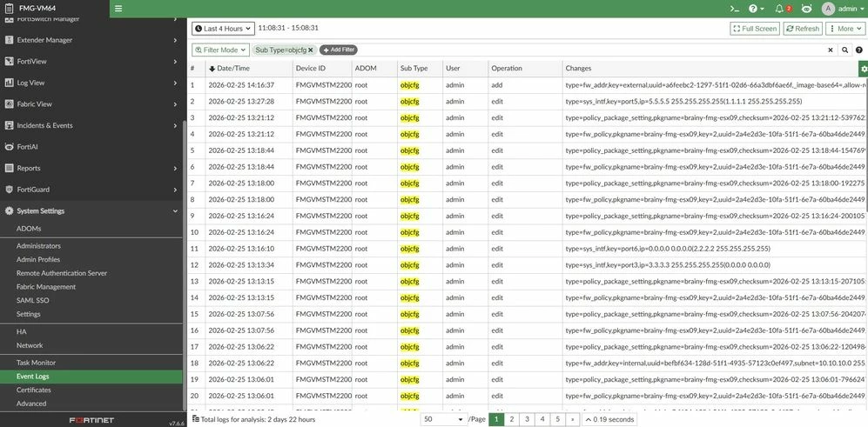
Task: Expand the Log View chevron
Action: coord(175,83)
